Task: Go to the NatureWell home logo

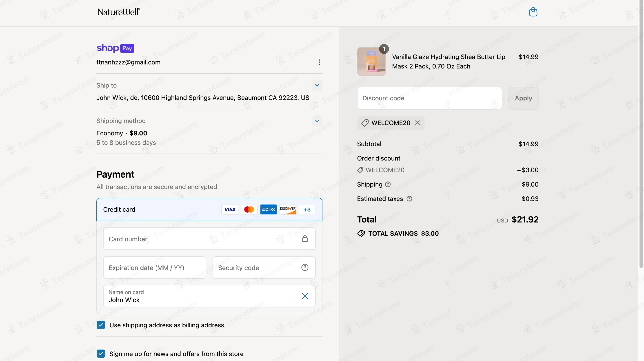Action: coord(119,12)
